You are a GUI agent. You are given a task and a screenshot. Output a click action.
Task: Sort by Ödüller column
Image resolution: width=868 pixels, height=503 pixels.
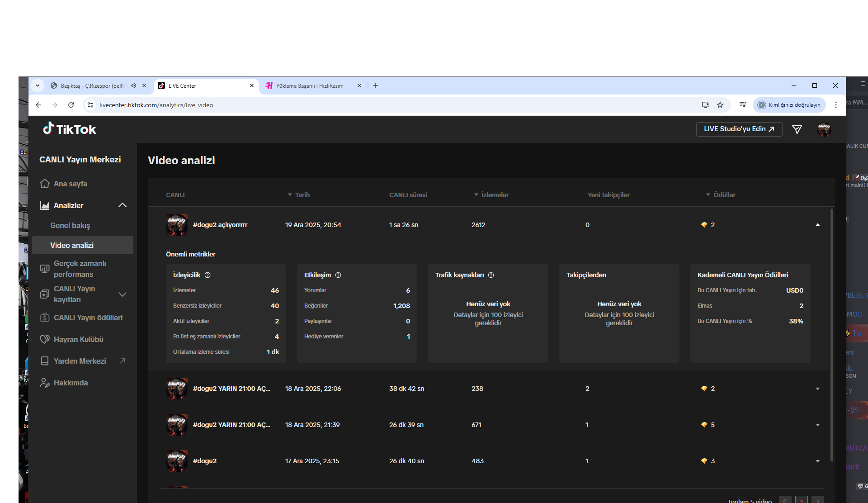pos(721,195)
